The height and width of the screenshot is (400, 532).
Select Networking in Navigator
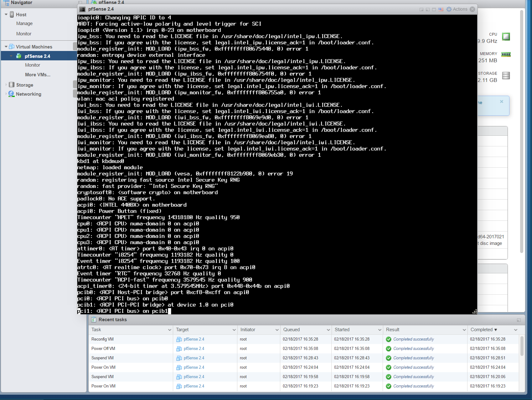point(28,94)
